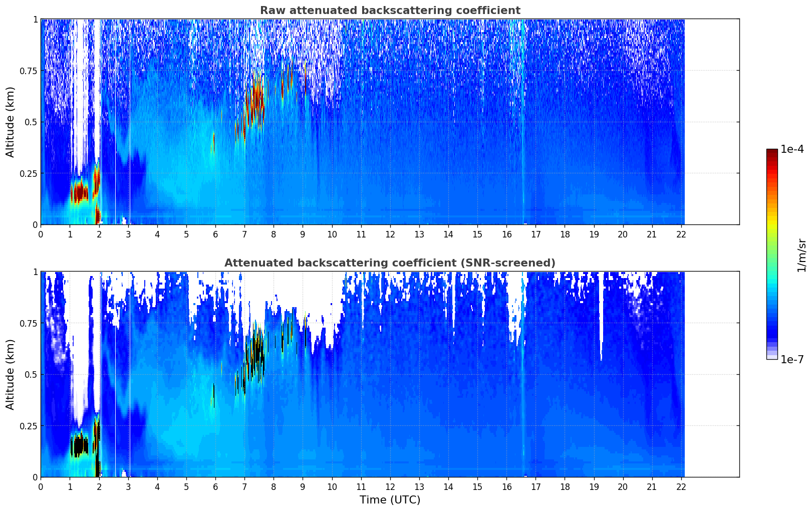The height and width of the screenshot is (511, 812).
Task: Click the 0.25 altitude tick on the SNR-screened plot
Action: click(30, 426)
